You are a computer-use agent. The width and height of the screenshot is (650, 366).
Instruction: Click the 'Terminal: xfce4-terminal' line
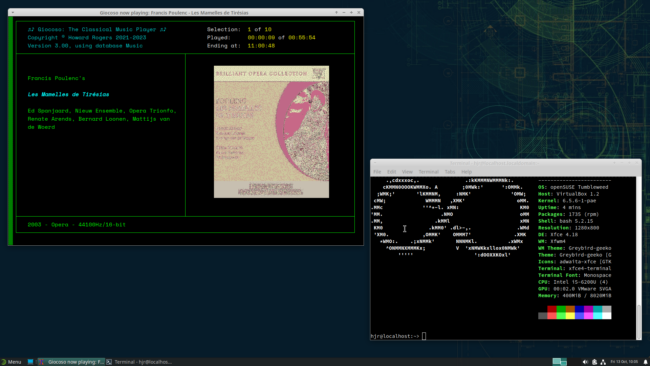click(x=575, y=269)
